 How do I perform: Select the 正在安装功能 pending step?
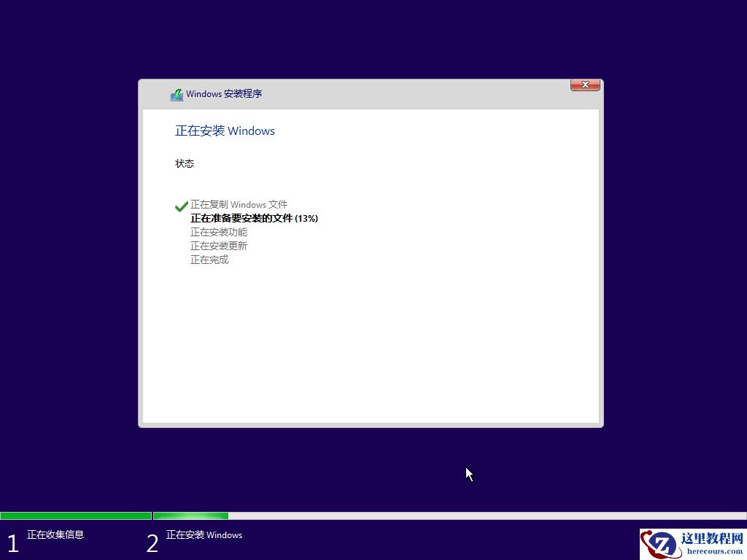219,232
